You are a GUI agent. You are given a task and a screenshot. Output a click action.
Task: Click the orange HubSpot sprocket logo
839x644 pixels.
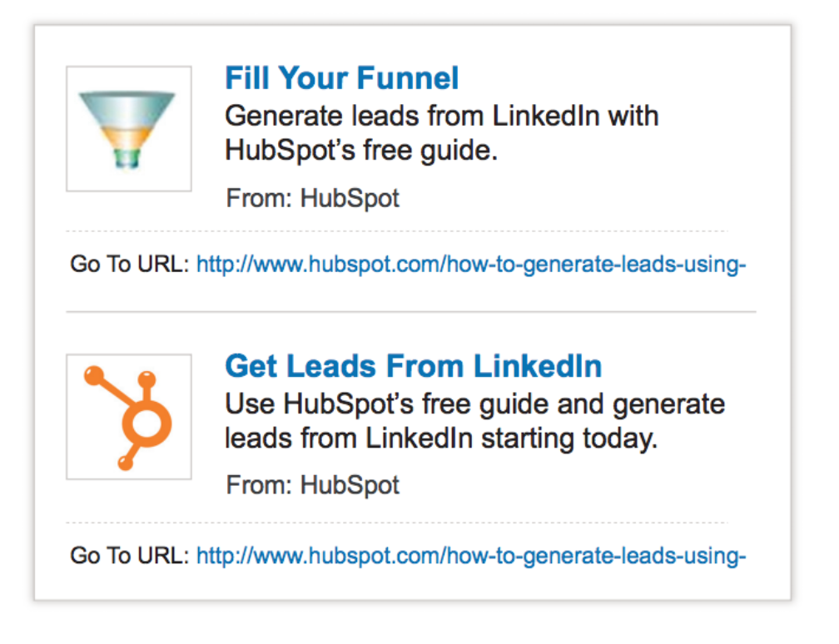[x=128, y=417]
